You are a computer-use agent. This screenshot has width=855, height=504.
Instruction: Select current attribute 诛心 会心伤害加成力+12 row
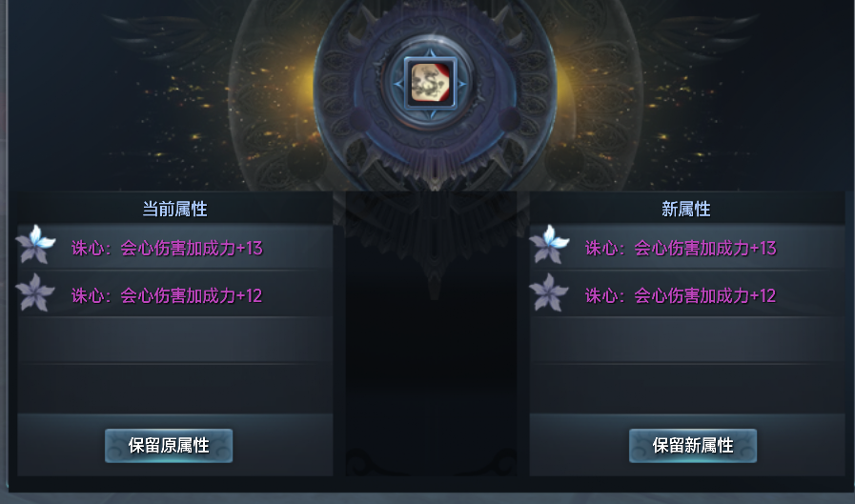click(x=175, y=294)
